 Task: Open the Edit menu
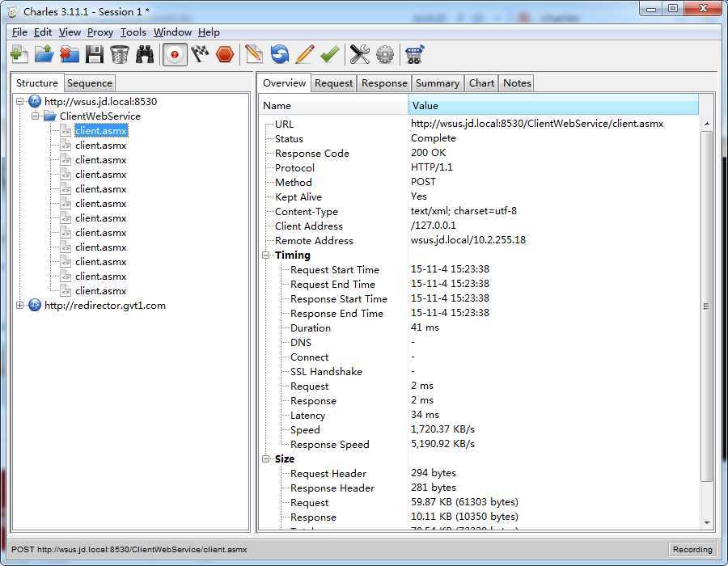[43, 32]
